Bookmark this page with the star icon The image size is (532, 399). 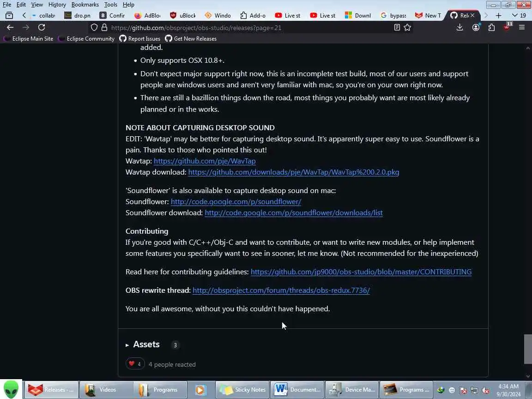click(x=407, y=28)
